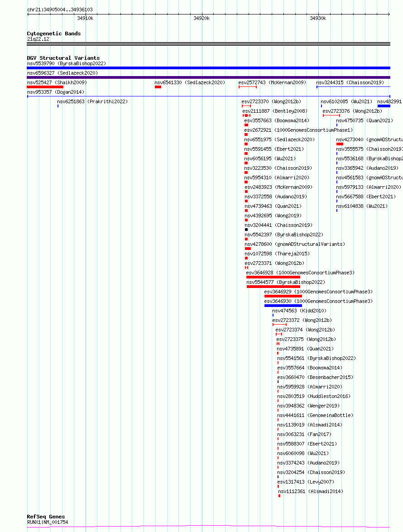Click RUNX1|NM_001754 RefSeq gene label
The image size is (403, 532).
48,522
